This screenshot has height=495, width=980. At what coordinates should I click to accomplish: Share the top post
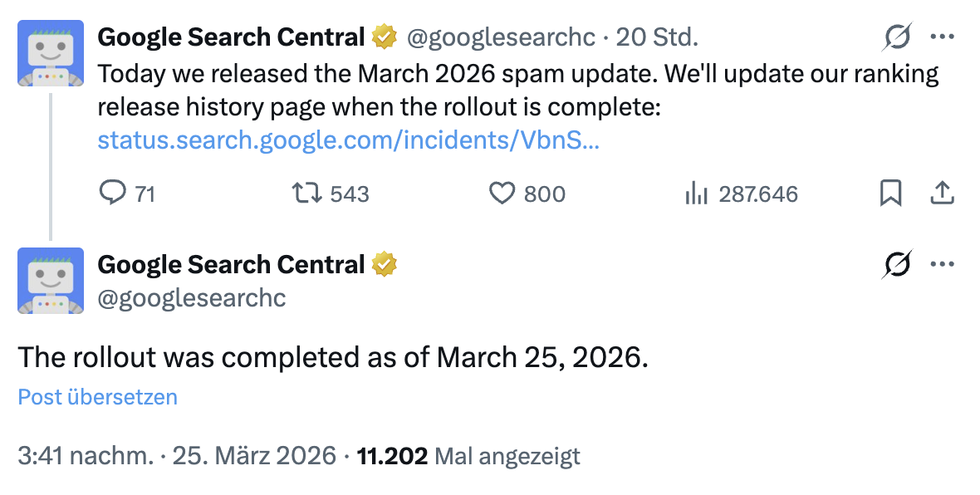click(x=942, y=192)
